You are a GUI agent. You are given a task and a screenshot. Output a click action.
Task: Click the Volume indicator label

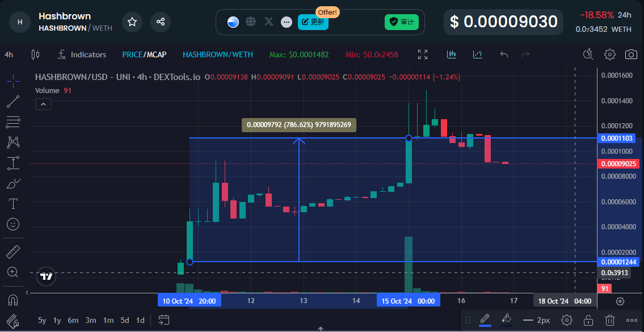[47, 90]
